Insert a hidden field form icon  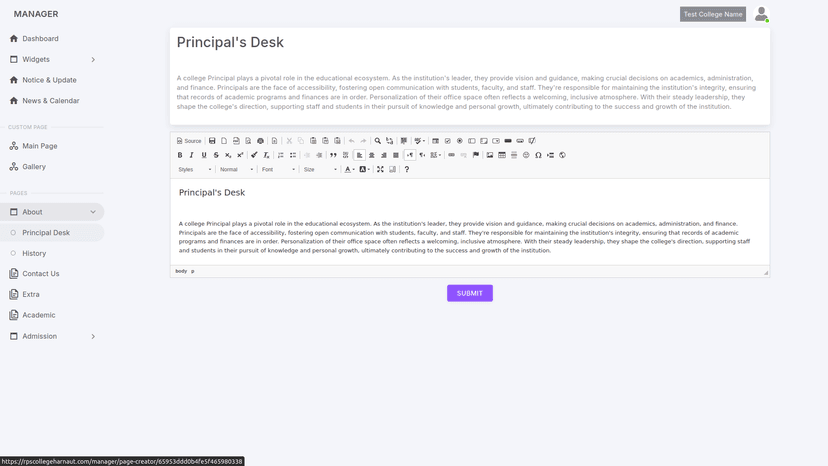pos(532,141)
